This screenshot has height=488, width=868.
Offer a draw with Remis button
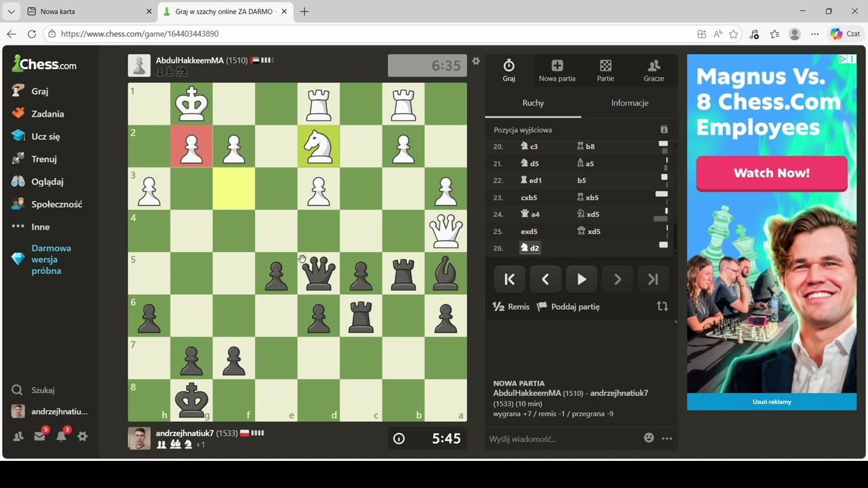pos(511,306)
